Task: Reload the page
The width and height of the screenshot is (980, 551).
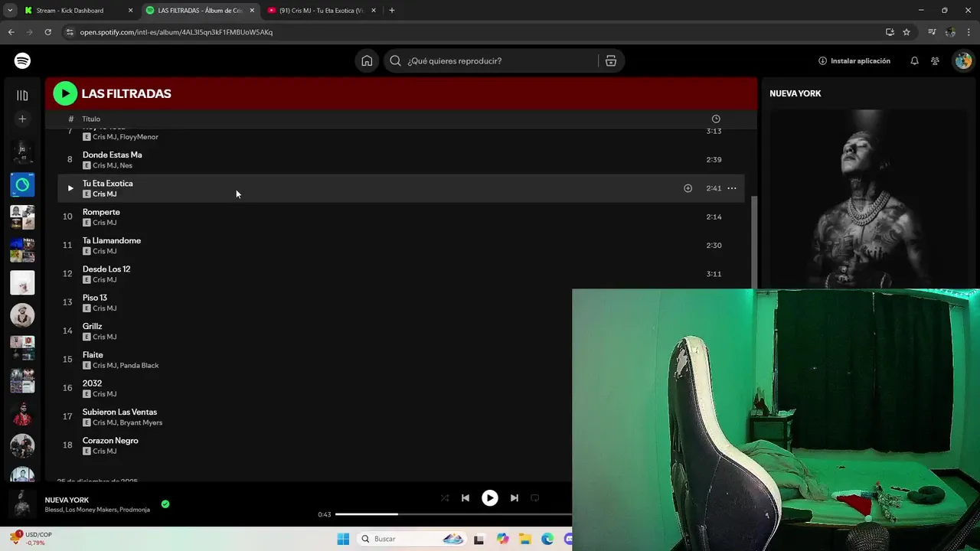Action: click(x=47, y=32)
